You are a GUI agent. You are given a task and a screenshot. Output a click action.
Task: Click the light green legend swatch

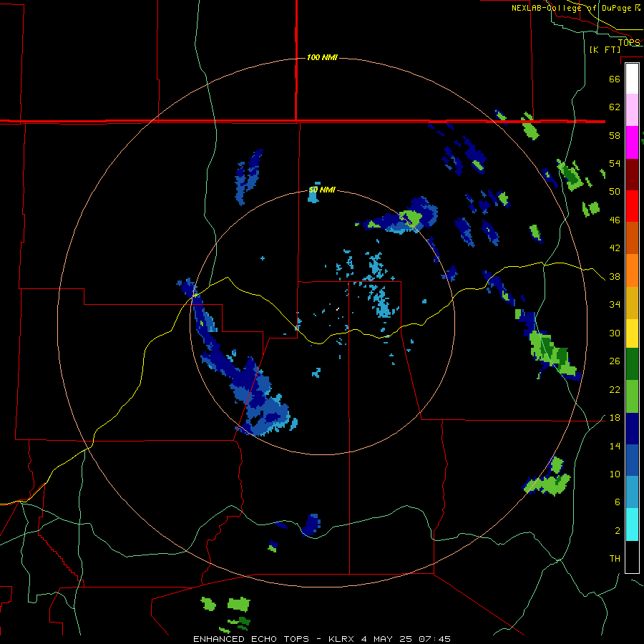coord(632,396)
